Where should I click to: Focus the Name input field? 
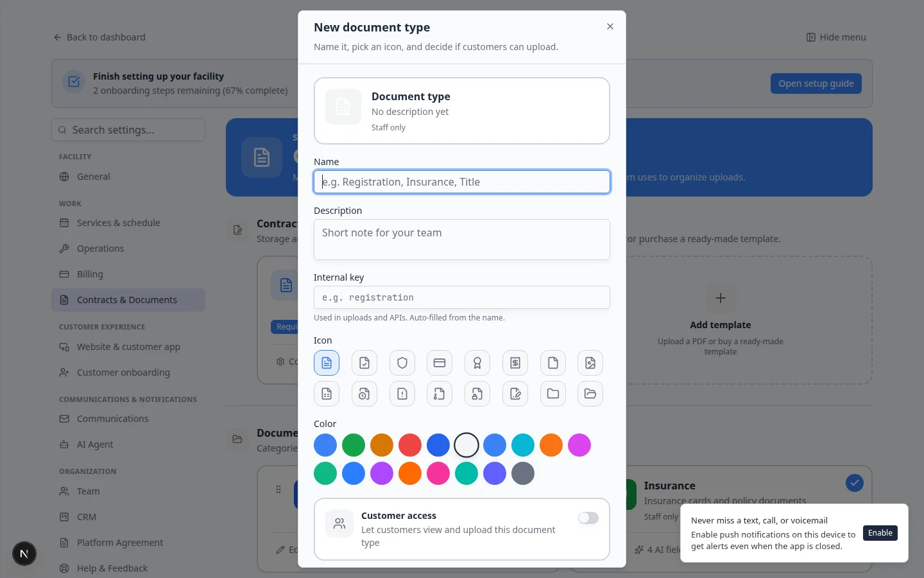(462, 182)
